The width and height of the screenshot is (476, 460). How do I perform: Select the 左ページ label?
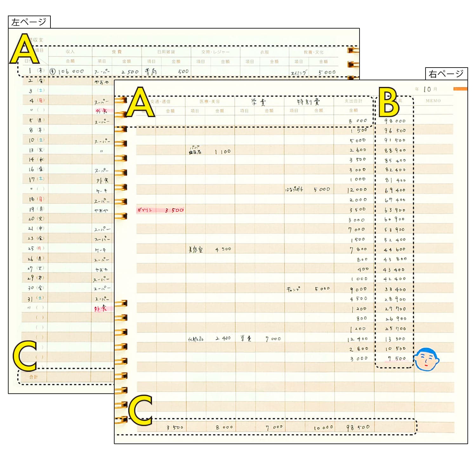(29, 22)
